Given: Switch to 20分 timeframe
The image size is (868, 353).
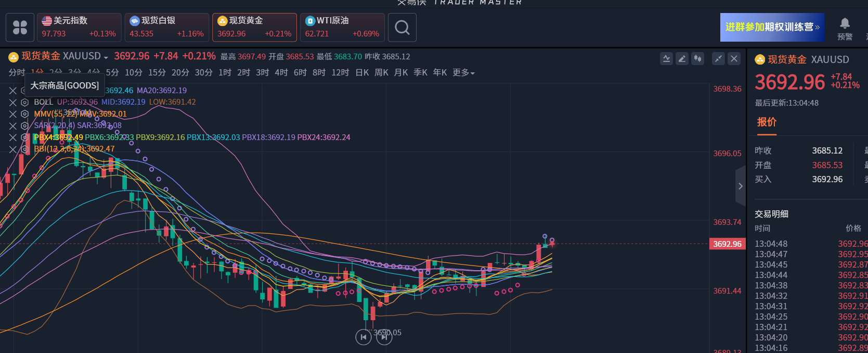Looking at the screenshot, I should pyautogui.click(x=180, y=72).
